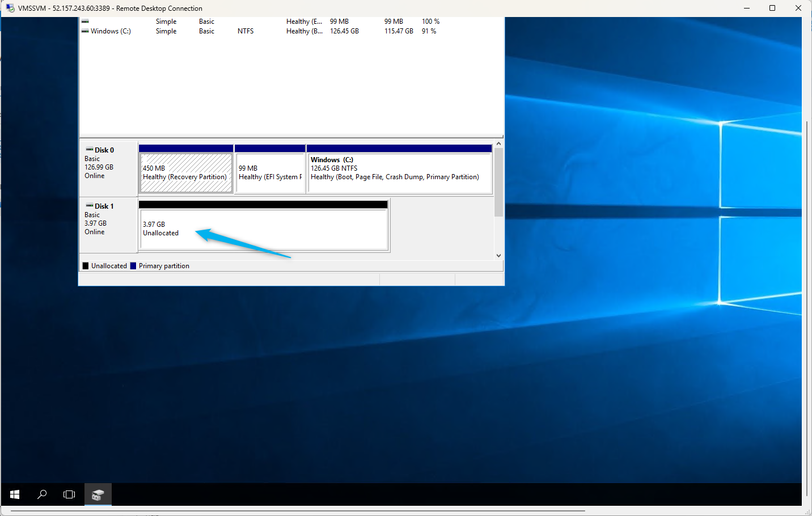Click the 126.45 GB capacity cell in volume list
The height and width of the screenshot is (516, 812).
click(x=344, y=31)
